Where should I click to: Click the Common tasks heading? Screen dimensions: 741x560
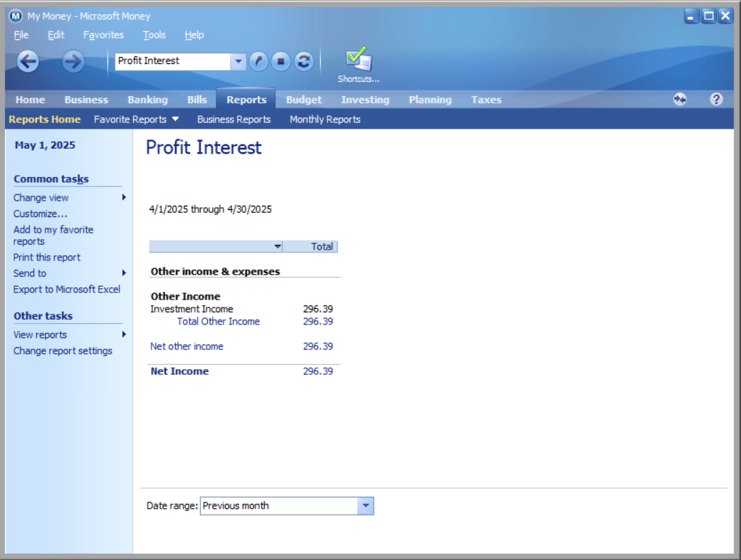[51, 179]
